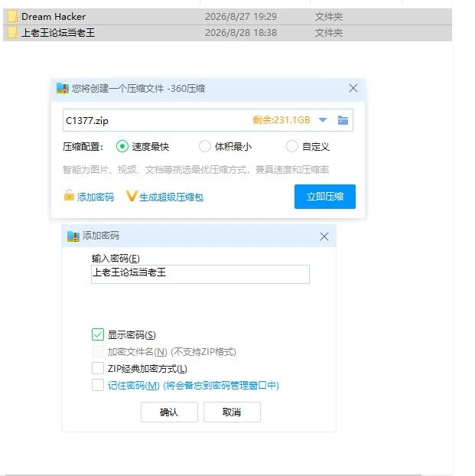Click the orange V super-archive icon

tap(132, 196)
